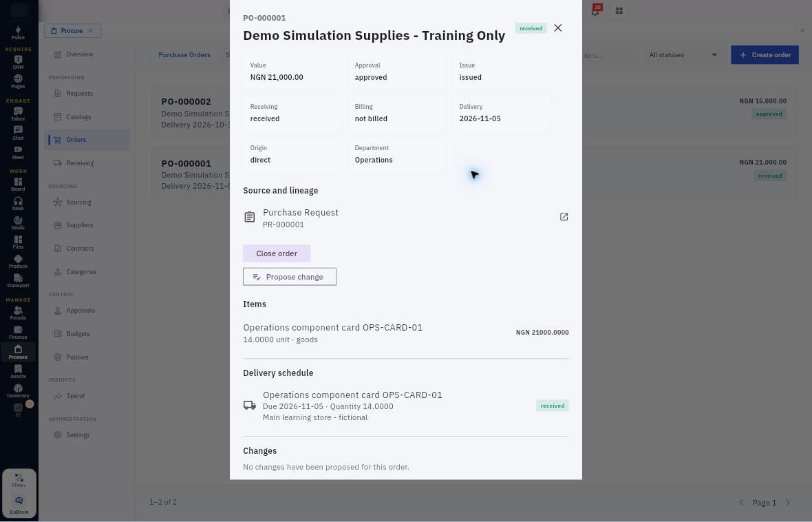Open the Goals module icon
The height and width of the screenshot is (522, 812).
point(18,222)
